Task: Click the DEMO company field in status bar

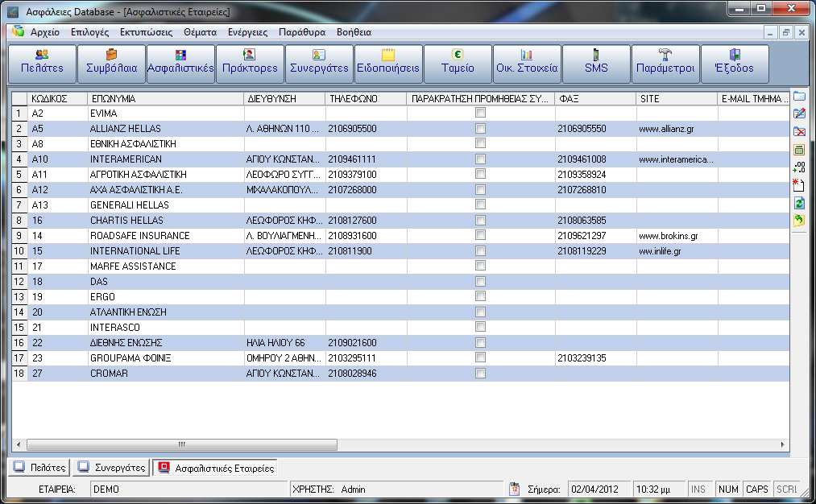Action: tap(189, 489)
